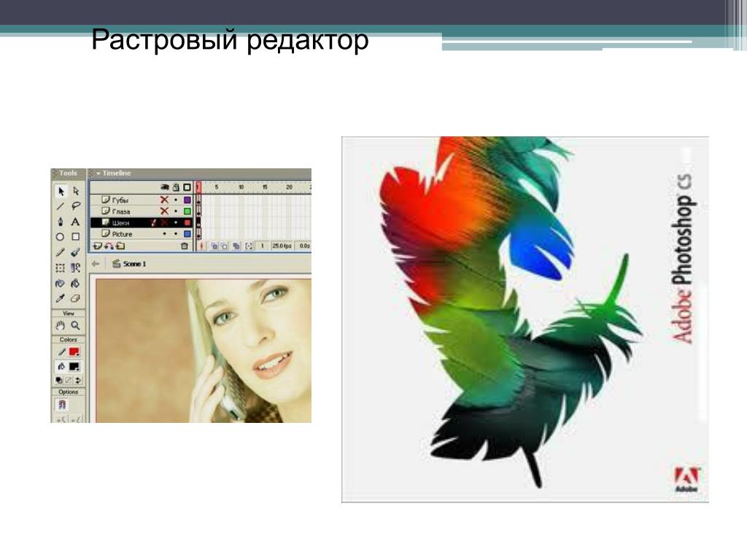This screenshot has height=560, width=747.
Task: Select the Губы layer
Action: click(x=141, y=200)
